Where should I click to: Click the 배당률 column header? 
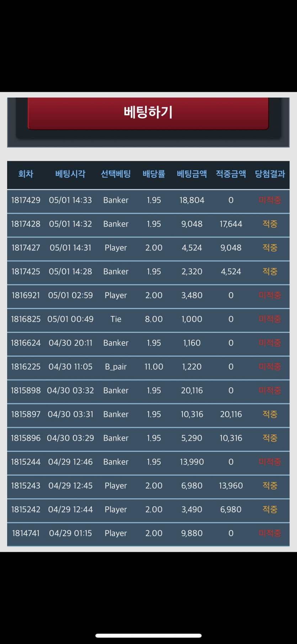154,174
